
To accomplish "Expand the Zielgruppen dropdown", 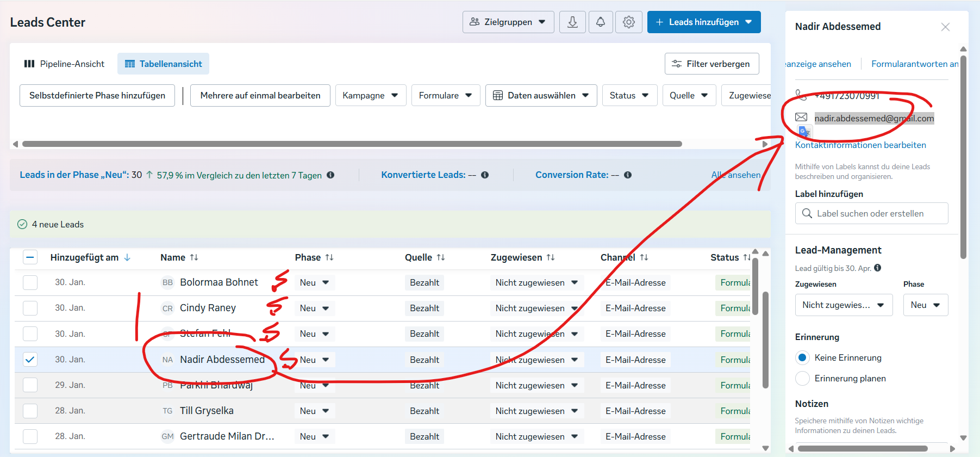I will click(508, 22).
